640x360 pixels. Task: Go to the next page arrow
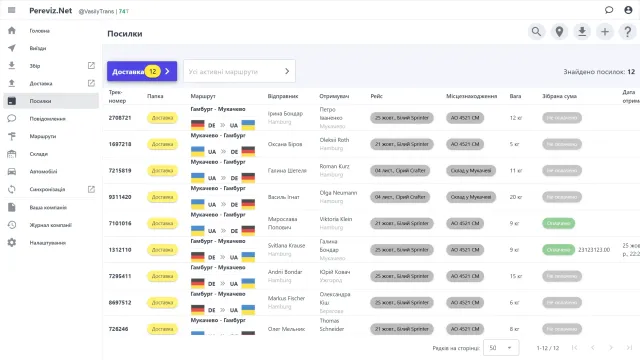(611, 347)
